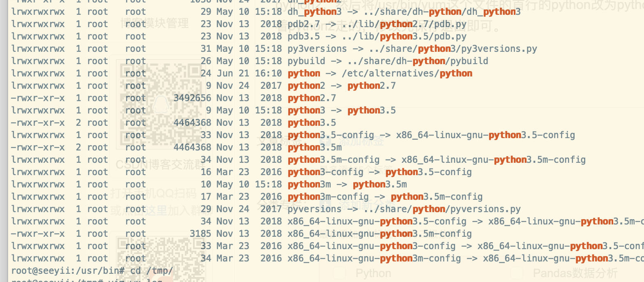Click the ../share/python3/py3versions.py target path
The height and width of the screenshot is (282, 644).
[453, 49]
